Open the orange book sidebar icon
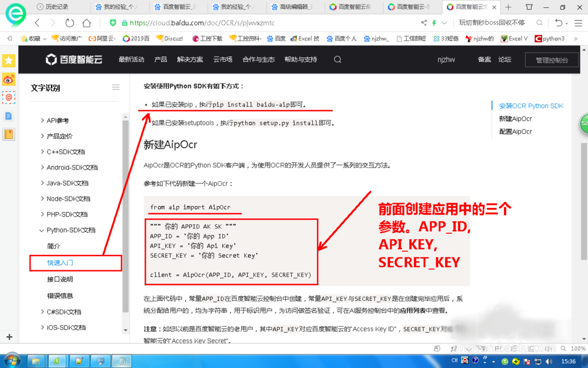 click(9, 134)
